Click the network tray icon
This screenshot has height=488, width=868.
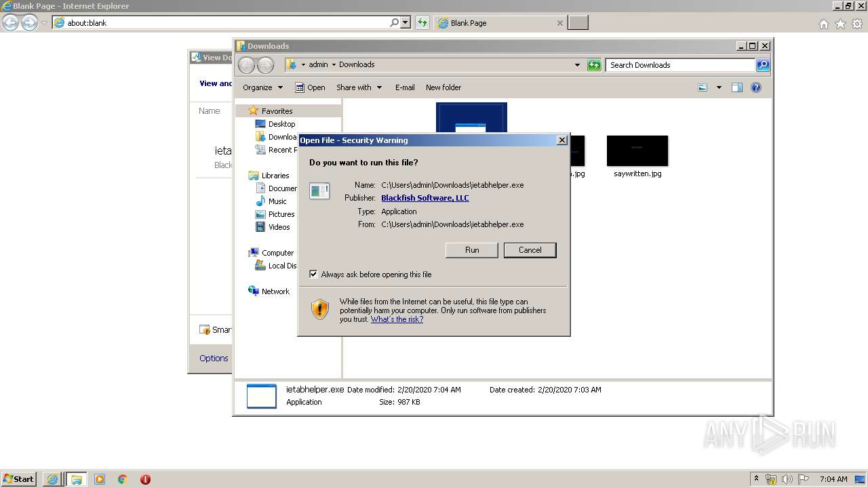click(771, 479)
